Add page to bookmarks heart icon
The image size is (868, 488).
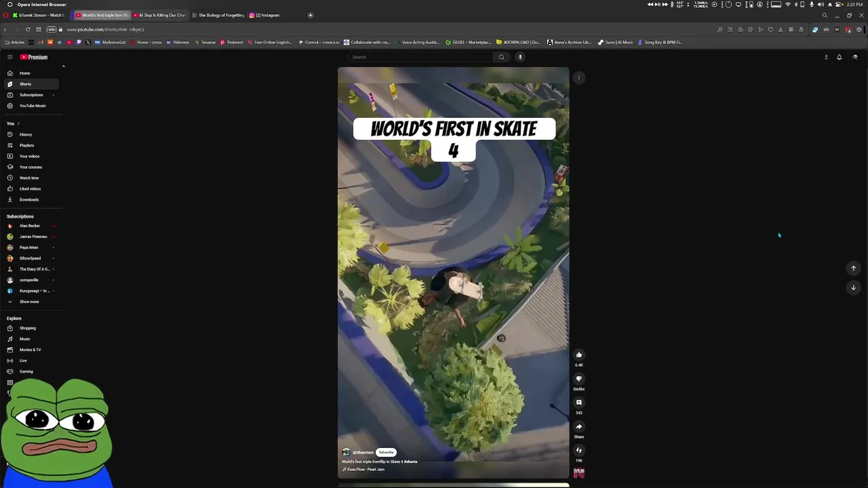coord(770,29)
